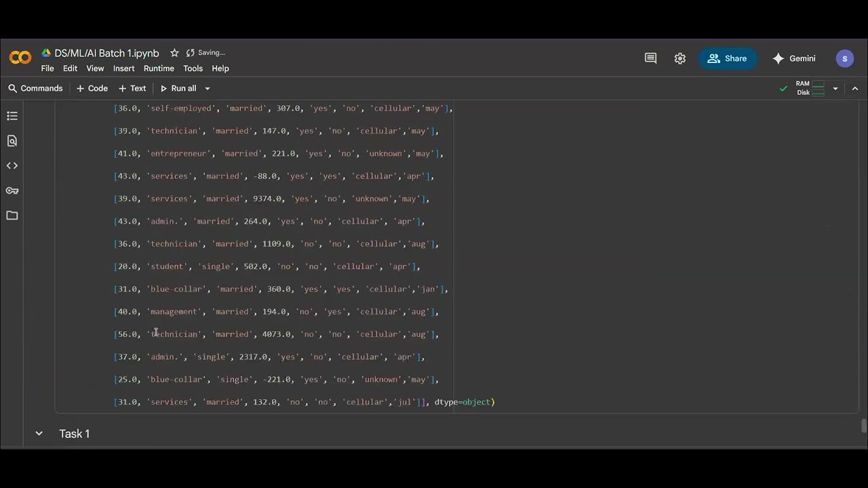Click the output row containing 'self-employed'
The height and width of the screenshot is (488, 868).
coord(283,108)
